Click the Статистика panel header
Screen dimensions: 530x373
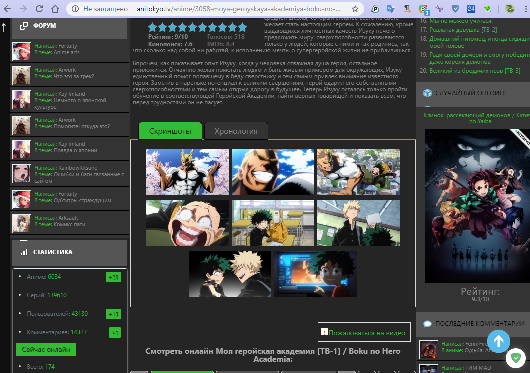pos(70,252)
